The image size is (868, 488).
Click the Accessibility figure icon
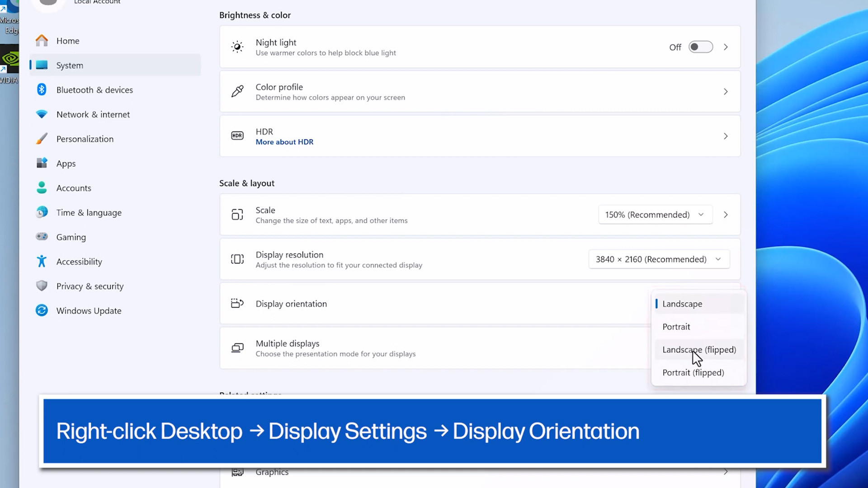pyautogui.click(x=42, y=261)
